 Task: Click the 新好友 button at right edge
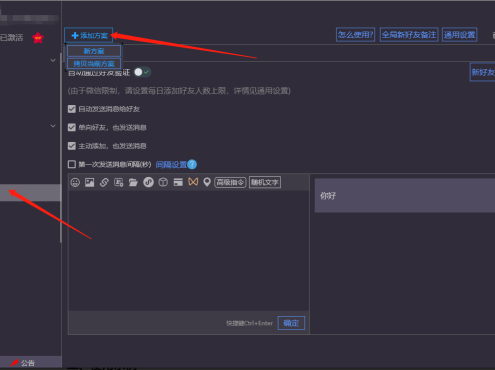482,72
